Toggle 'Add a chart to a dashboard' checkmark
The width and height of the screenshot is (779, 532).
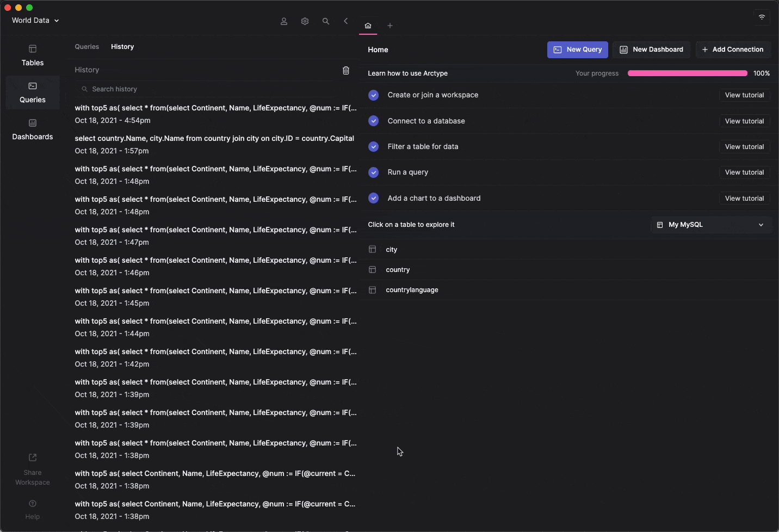coord(373,199)
